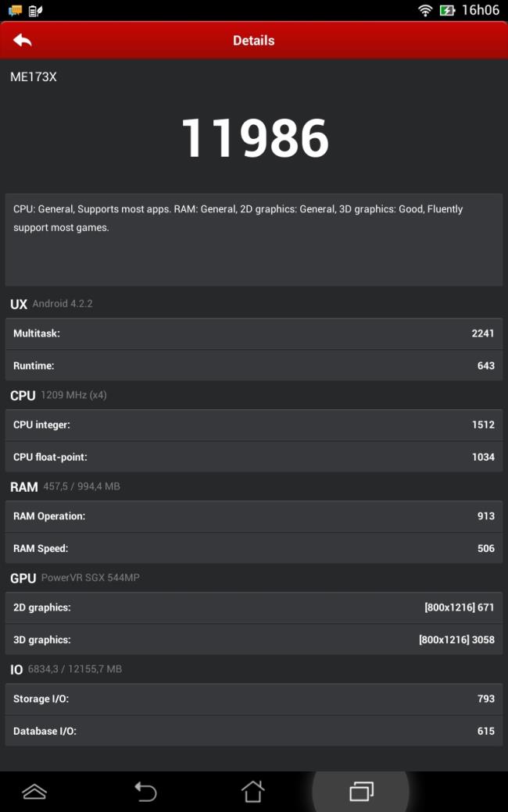Tap the back arrow in red header

click(23, 40)
